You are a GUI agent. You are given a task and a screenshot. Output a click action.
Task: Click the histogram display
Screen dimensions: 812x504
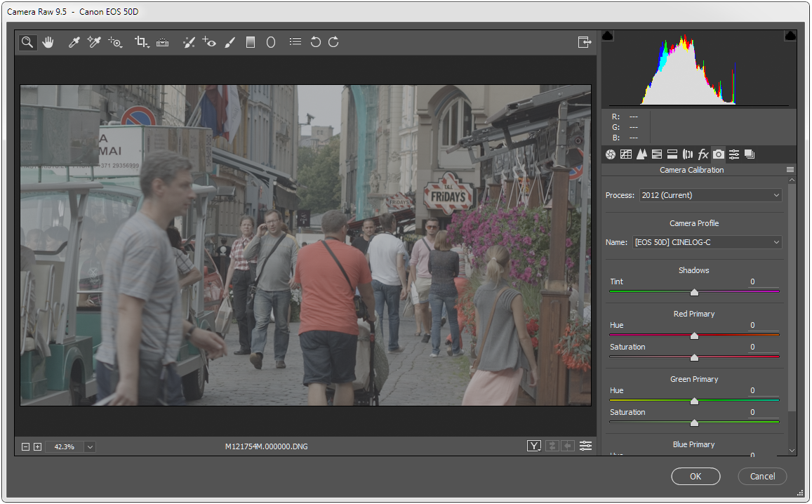tap(698, 69)
